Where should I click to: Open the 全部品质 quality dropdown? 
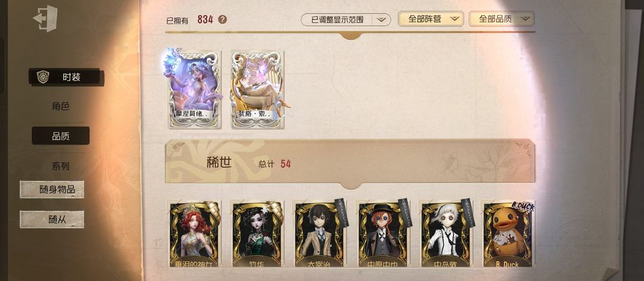(x=501, y=19)
